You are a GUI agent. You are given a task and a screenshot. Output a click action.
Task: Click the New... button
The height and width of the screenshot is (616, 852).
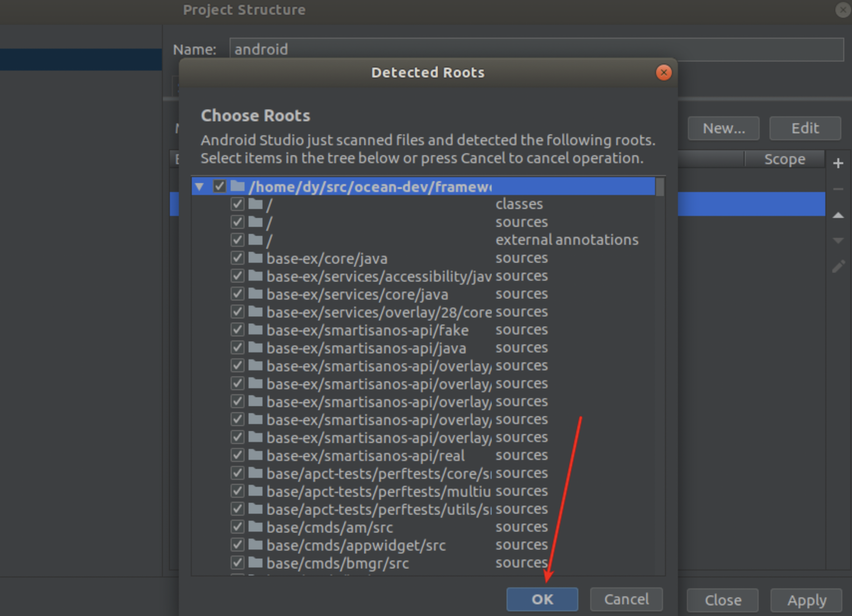(x=723, y=128)
